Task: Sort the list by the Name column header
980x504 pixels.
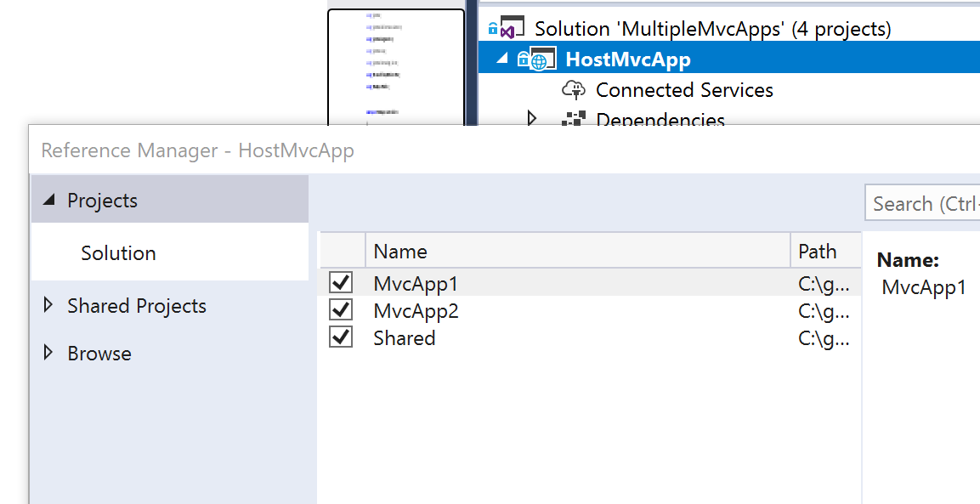Action: pyautogui.click(x=577, y=251)
